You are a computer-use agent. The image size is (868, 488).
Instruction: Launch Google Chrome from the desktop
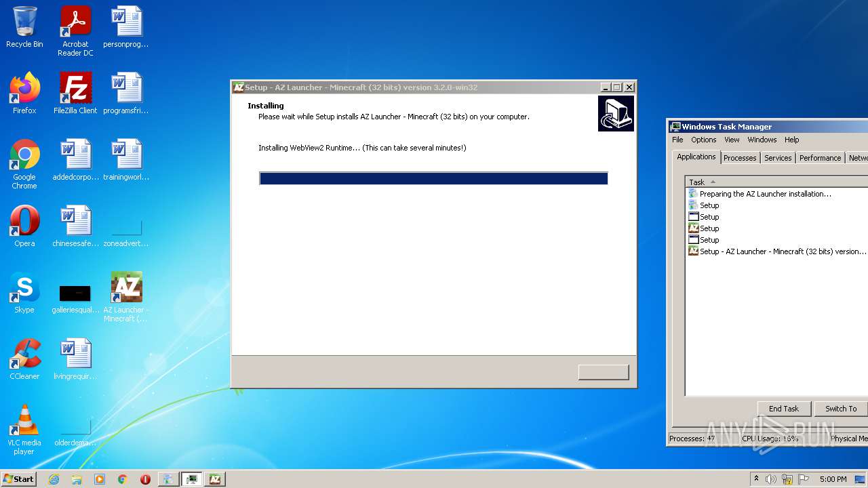pyautogui.click(x=24, y=164)
